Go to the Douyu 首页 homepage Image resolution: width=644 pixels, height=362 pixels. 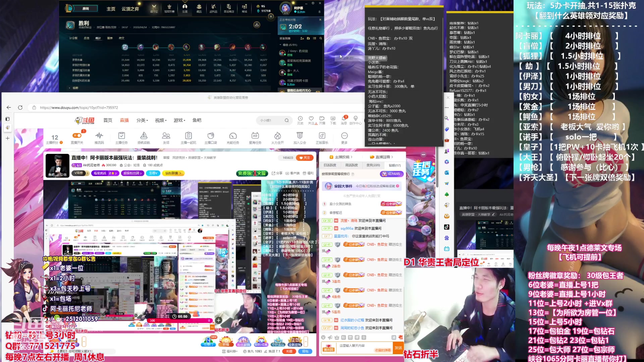[108, 120]
